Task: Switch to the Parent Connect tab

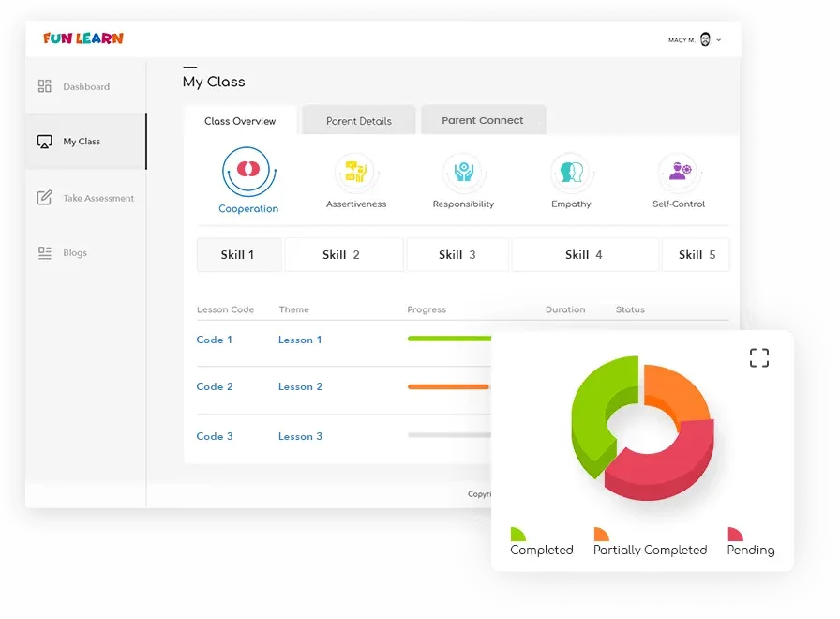Action: point(483,120)
